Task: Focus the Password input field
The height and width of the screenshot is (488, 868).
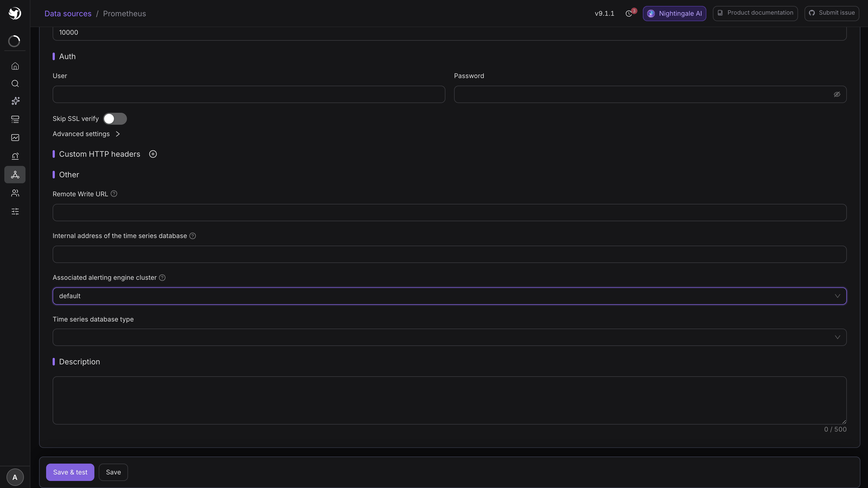Action: tap(650, 94)
